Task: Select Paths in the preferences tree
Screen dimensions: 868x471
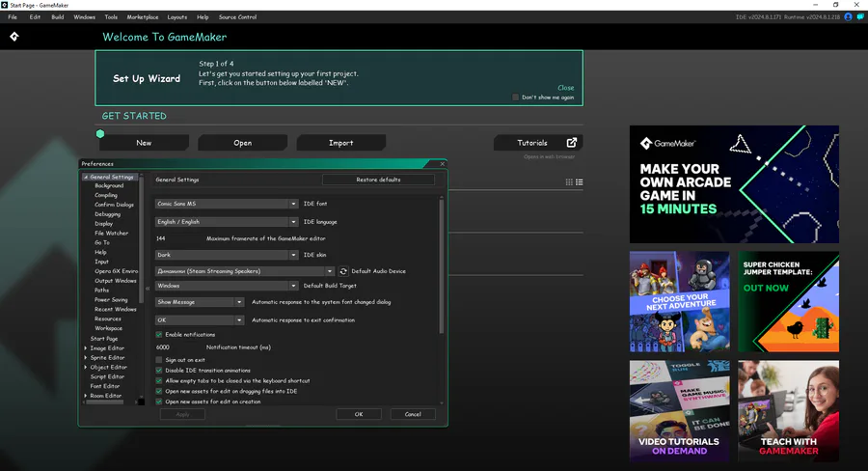Action: pos(102,290)
